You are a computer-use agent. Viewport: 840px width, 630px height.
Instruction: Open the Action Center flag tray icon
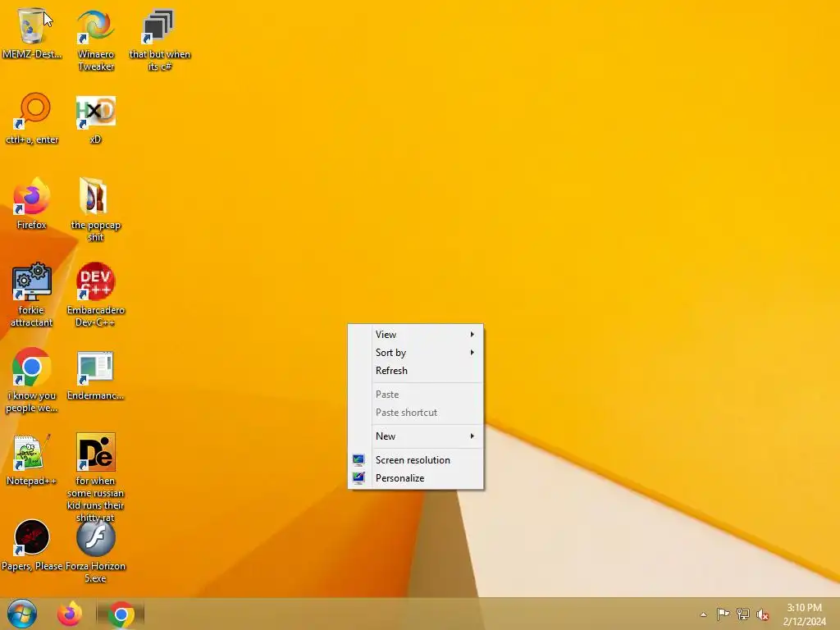723,614
